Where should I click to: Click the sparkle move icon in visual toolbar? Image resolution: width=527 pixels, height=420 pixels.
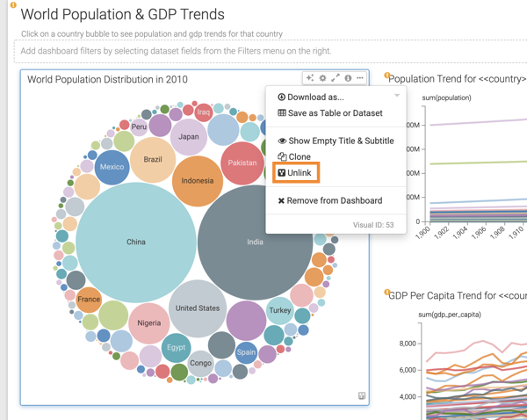tap(310, 79)
